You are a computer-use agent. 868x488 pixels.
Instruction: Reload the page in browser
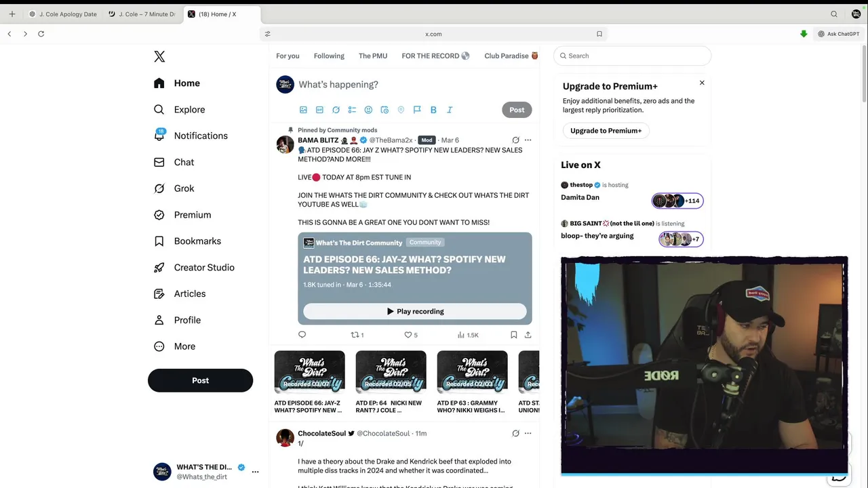point(41,34)
